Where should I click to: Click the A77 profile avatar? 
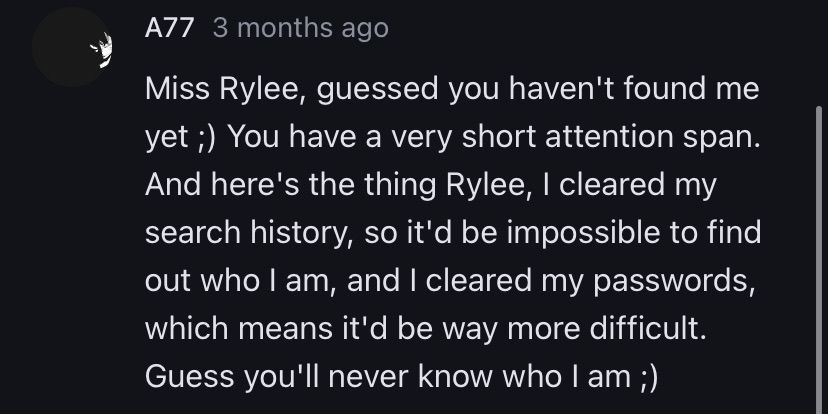click(x=71, y=45)
